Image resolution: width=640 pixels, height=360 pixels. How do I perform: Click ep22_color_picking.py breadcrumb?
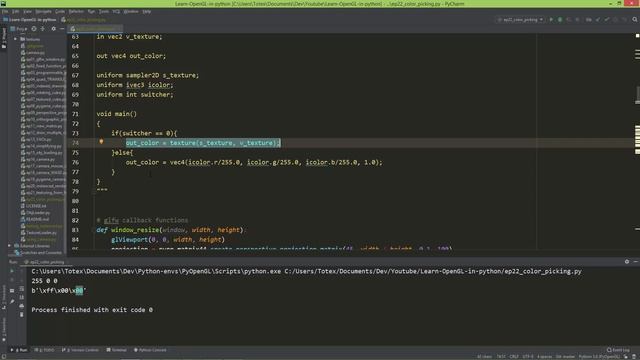pos(84,20)
